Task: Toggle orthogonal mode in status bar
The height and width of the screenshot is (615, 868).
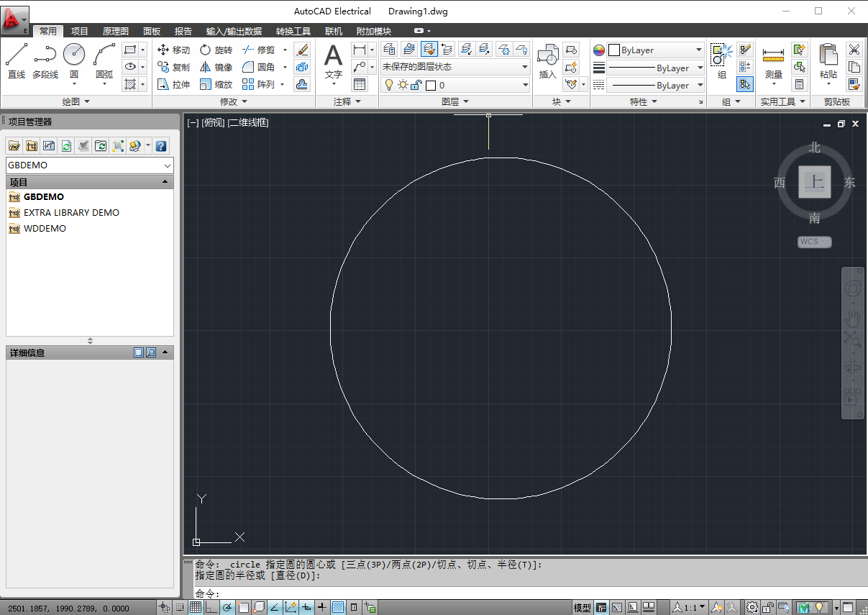Action: pos(211,607)
